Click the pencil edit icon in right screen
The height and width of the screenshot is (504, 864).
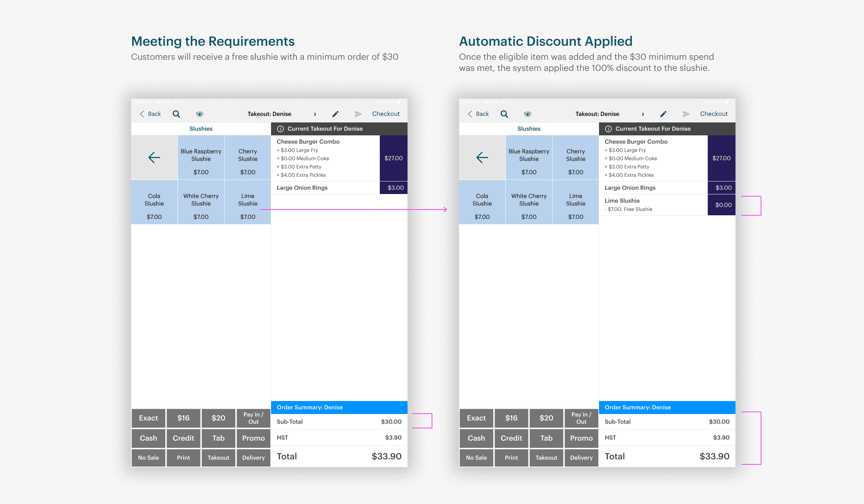pos(663,114)
